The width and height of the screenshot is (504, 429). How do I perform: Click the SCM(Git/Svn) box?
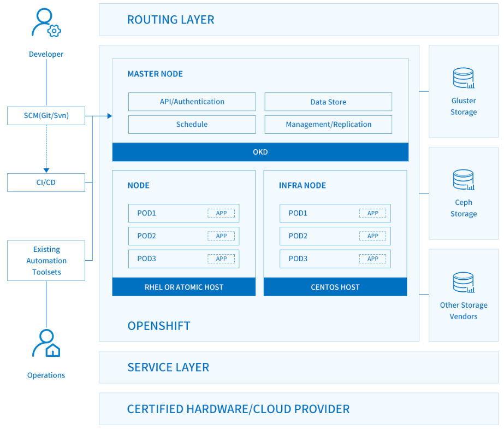(46, 116)
